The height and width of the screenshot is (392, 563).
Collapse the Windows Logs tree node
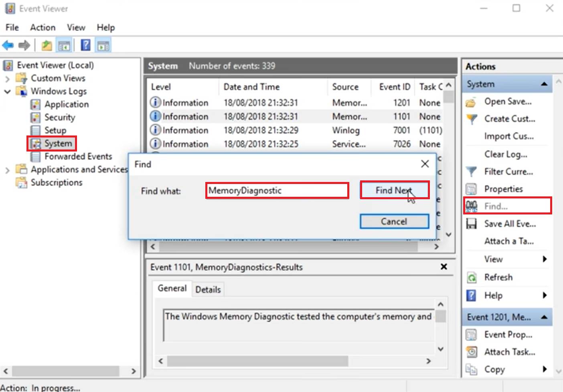click(7, 91)
